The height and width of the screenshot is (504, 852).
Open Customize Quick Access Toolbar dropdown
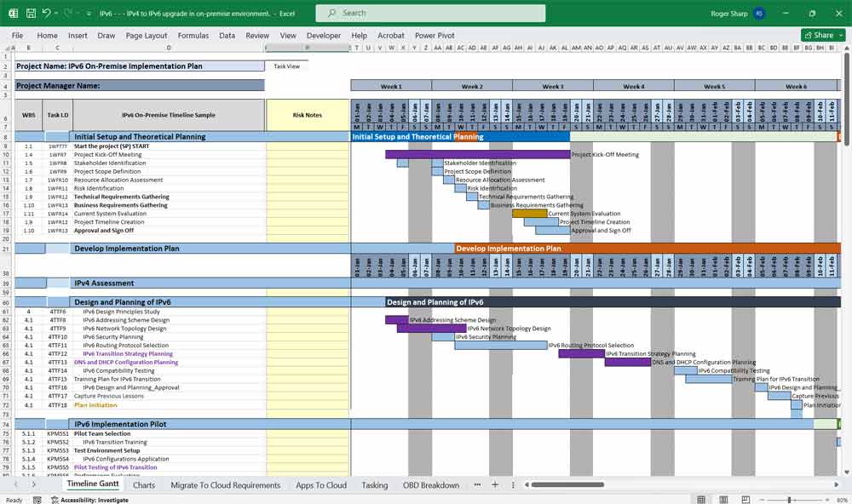coord(89,14)
